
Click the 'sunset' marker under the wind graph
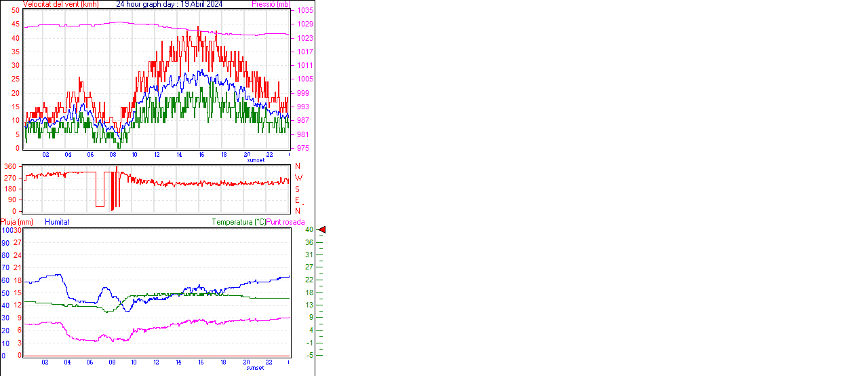pyautogui.click(x=256, y=160)
